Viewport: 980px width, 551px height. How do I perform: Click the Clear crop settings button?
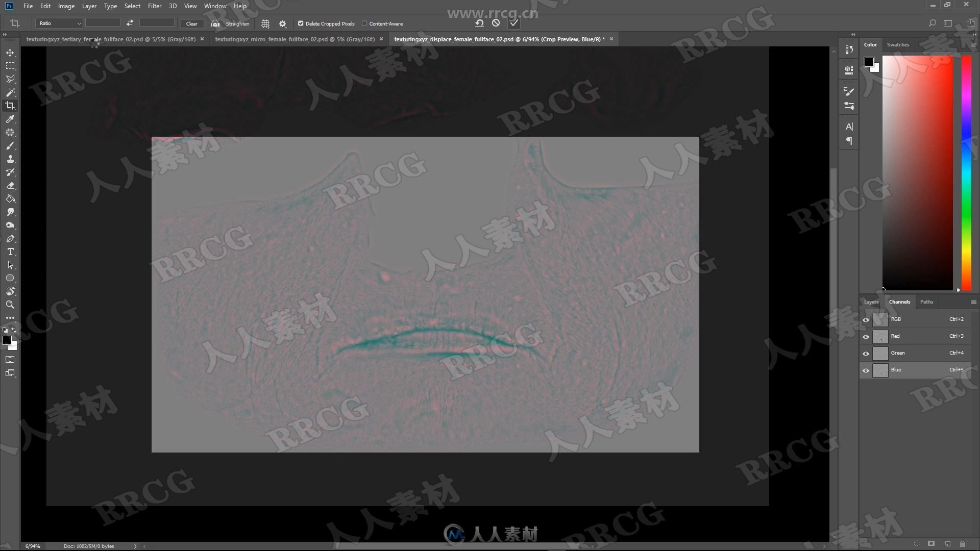click(x=191, y=23)
